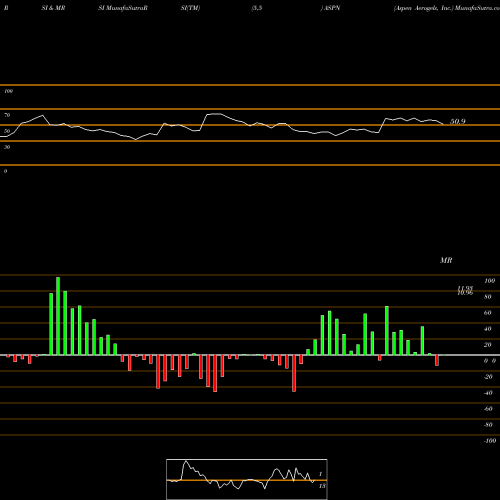
Task: Click the '(5,5' parameter text
Action: [x=257, y=8]
